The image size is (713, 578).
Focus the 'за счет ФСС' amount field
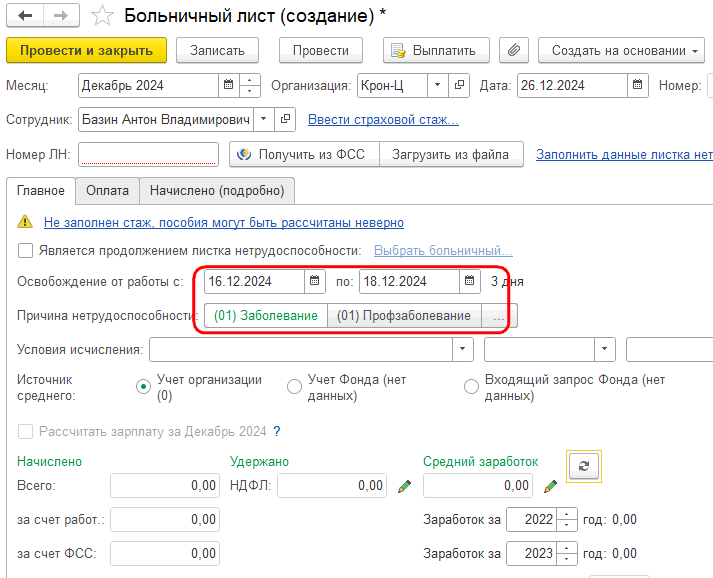click(x=165, y=553)
